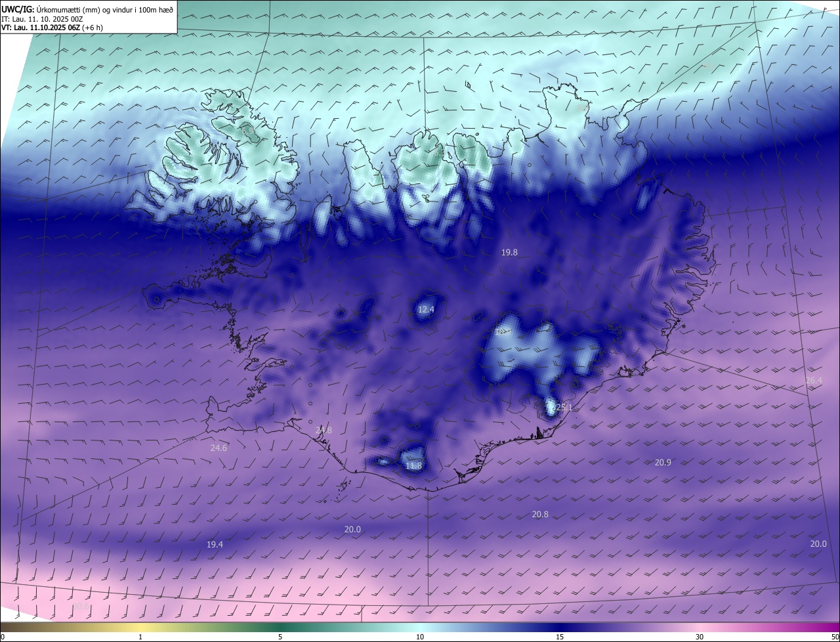This screenshot has height=642, width=840.
Task: Click the 50 tick label on color scale
Action: (x=835, y=637)
